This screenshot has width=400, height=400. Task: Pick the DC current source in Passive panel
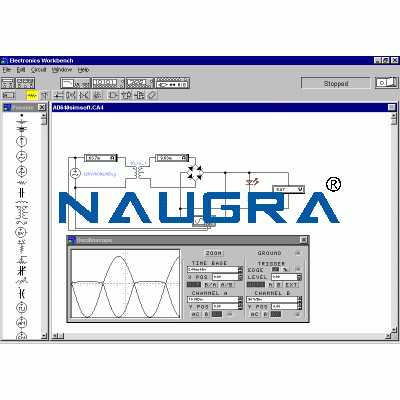pos(22,141)
